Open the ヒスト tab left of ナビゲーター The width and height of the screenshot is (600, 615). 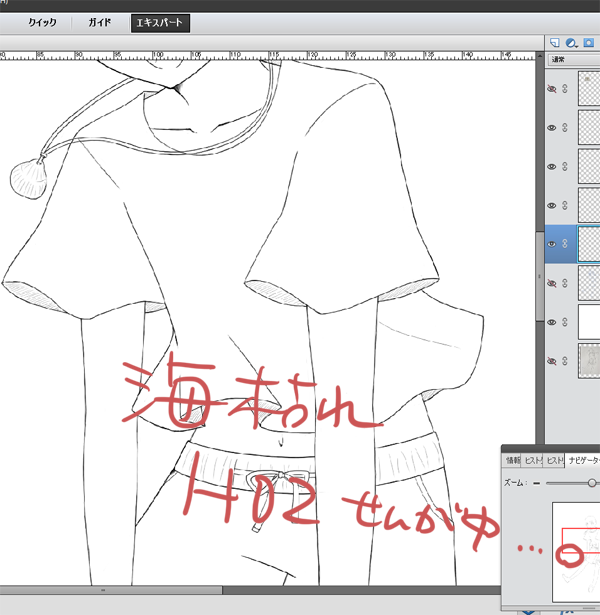(x=554, y=460)
